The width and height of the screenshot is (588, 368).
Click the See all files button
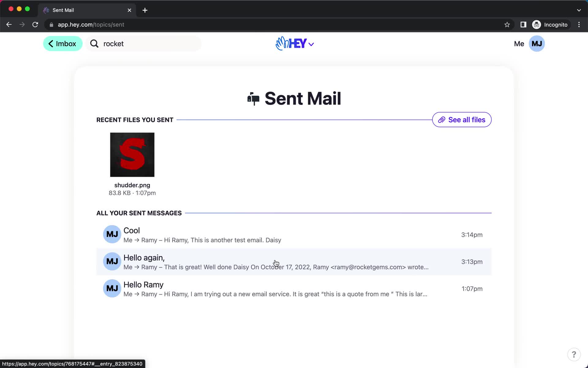[462, 120]
